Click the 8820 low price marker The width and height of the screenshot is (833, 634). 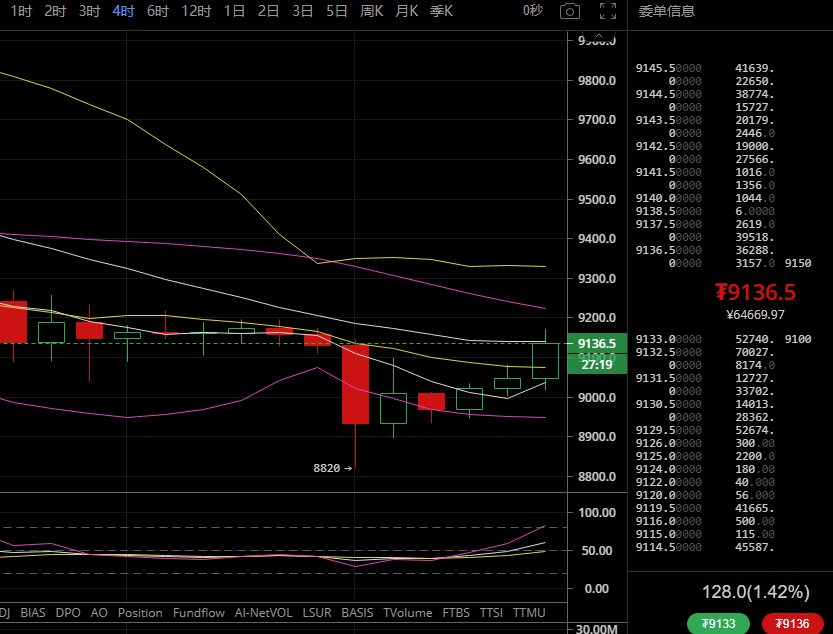click(332, 467)
